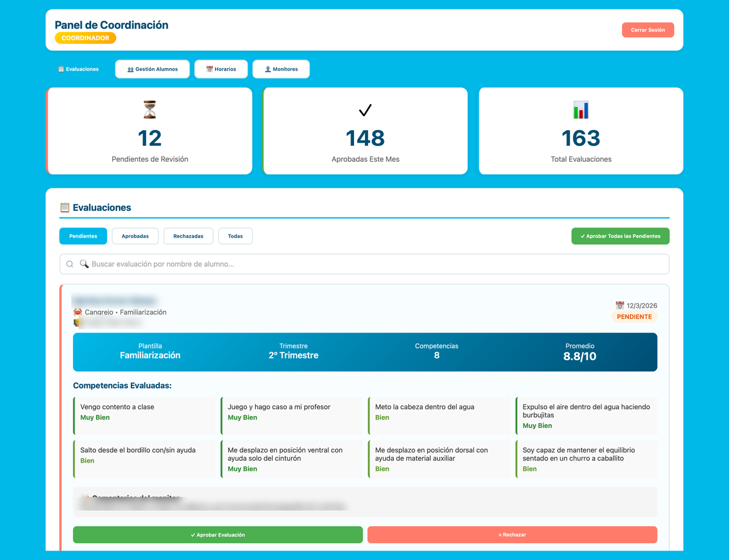Switch to the Gestión Alumnos tab
This screenshot has width=729, height=560.
pyautogui.click(x=153, y=69)
